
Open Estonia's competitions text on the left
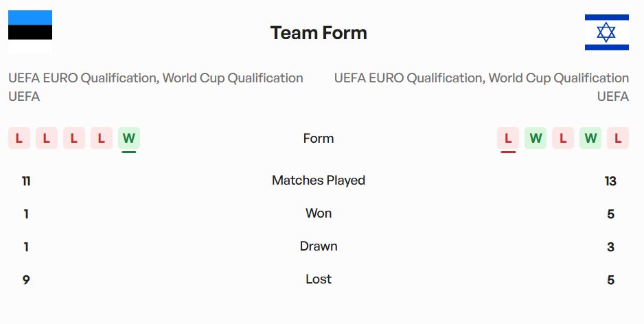(x=156, y=87)
